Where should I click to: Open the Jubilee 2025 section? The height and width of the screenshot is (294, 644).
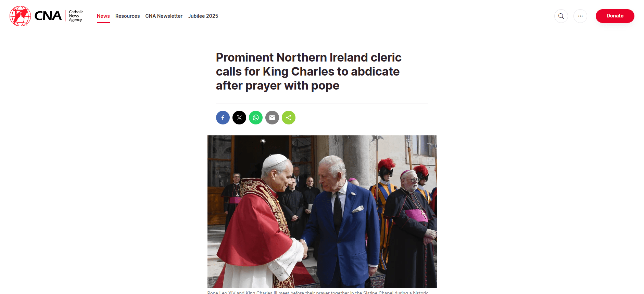click(203, 16)
